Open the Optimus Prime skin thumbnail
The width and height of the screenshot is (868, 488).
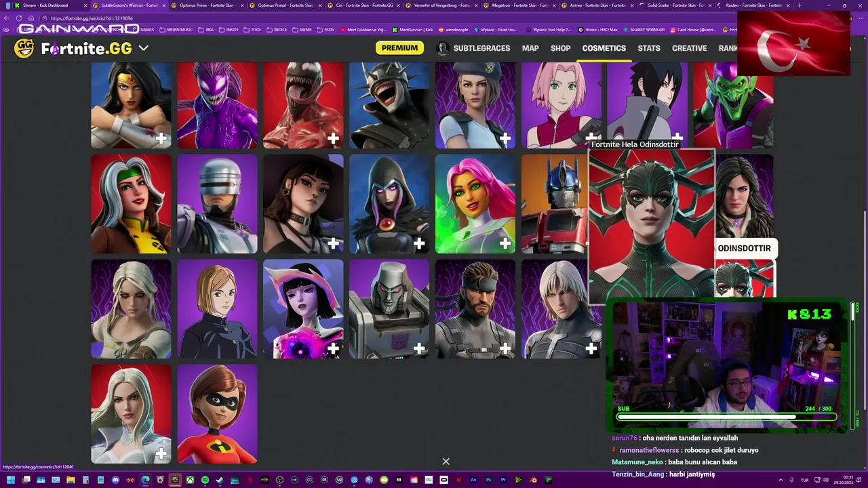click(x=554, y=204)
